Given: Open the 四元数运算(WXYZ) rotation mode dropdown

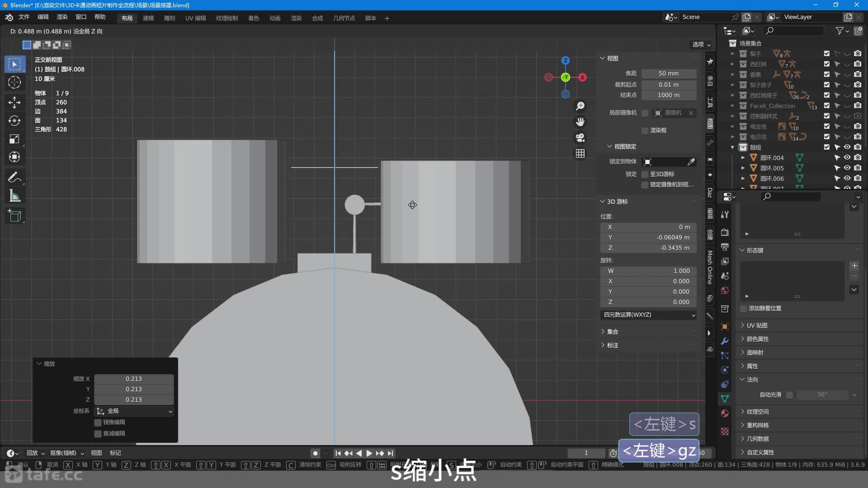Looking at the screenshot, I should coord(649,315).
